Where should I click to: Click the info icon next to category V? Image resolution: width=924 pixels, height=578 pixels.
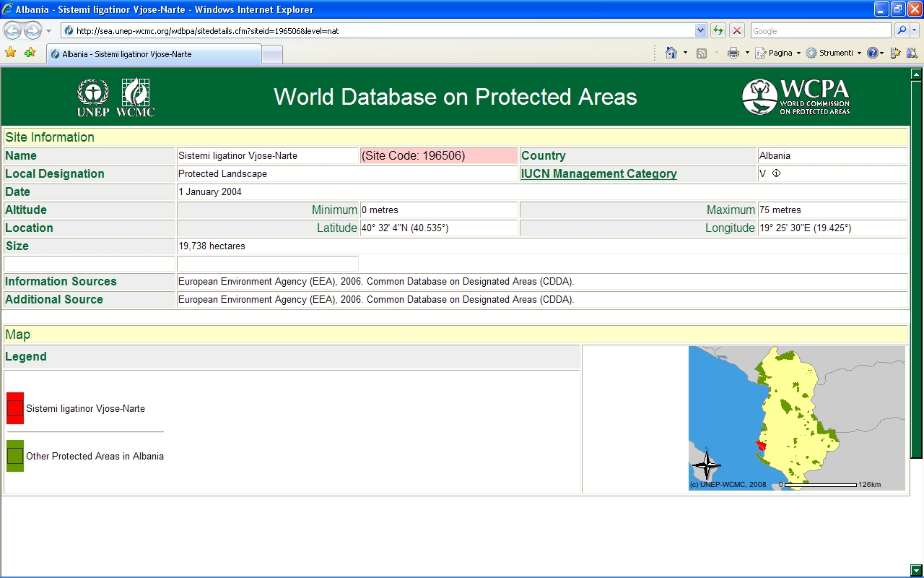point(776,173)
